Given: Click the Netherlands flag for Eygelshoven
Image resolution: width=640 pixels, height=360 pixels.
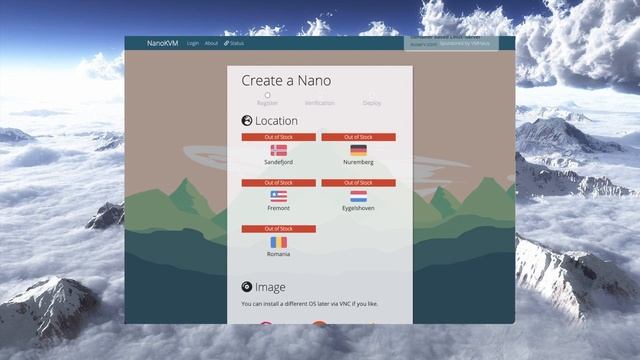Looking at the screenshot, I should [358, 196].
